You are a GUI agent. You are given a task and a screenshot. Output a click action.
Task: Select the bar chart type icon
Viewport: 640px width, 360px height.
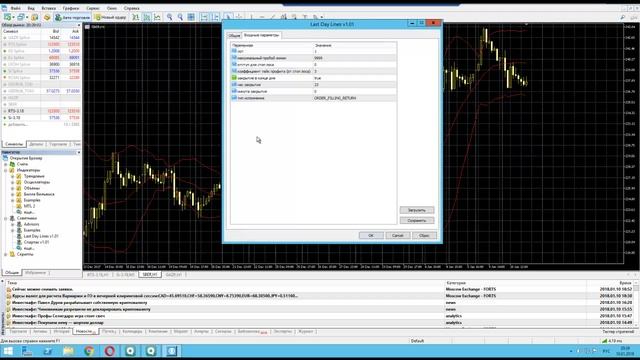tap(136, 17)
